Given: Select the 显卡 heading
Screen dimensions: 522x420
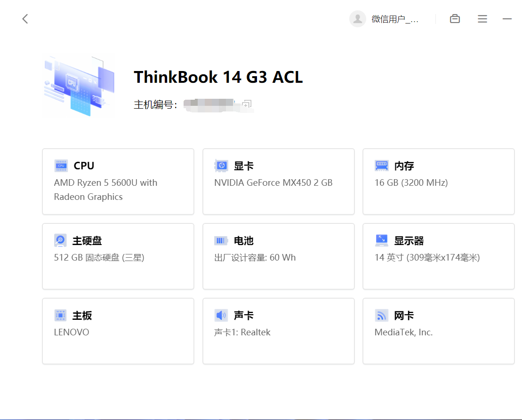Looking at the screenshot, I should (x=244, y=166).
